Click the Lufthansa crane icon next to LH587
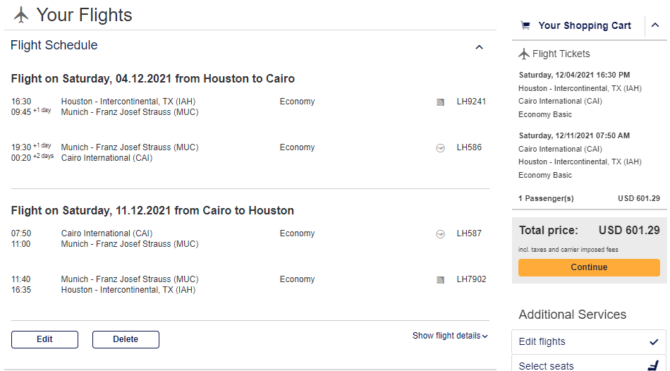670x371 pixels. [x=440, y=234]
